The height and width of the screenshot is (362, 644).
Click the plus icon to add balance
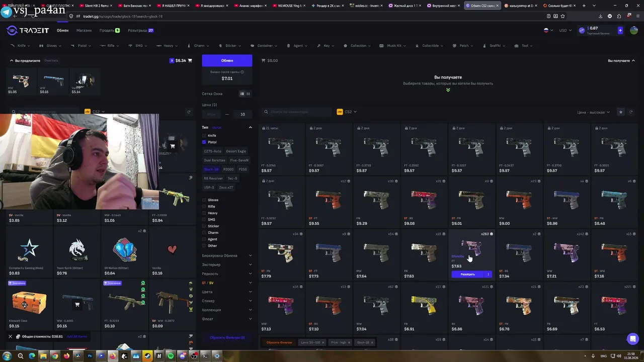tap(620, 30)
